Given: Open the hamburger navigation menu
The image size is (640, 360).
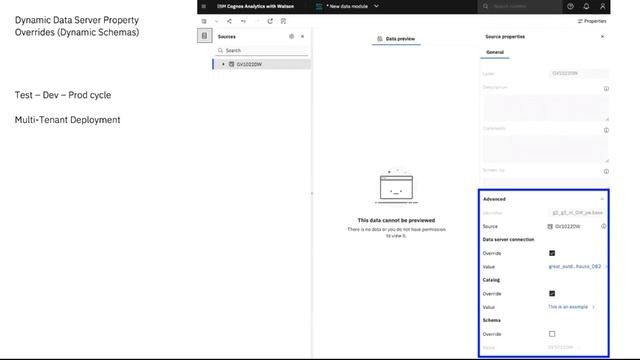Looking at the screenshot, I should point(204,7).
